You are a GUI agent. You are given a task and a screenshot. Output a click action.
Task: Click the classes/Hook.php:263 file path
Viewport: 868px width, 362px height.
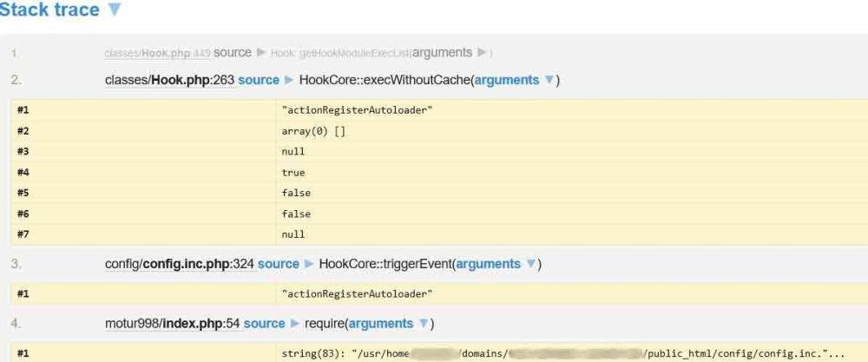169,80
